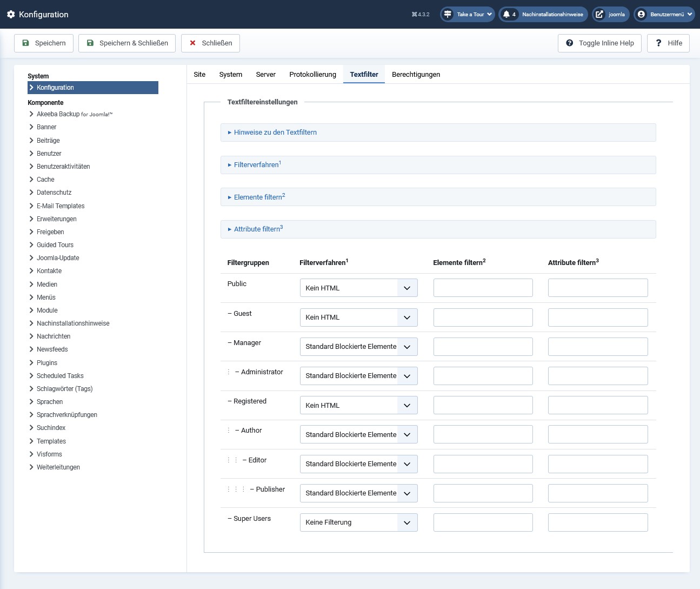This screenshot has height=589, width=700.
Task: Click the Toggle Inline Help circle icon
Action: [569, 43]
